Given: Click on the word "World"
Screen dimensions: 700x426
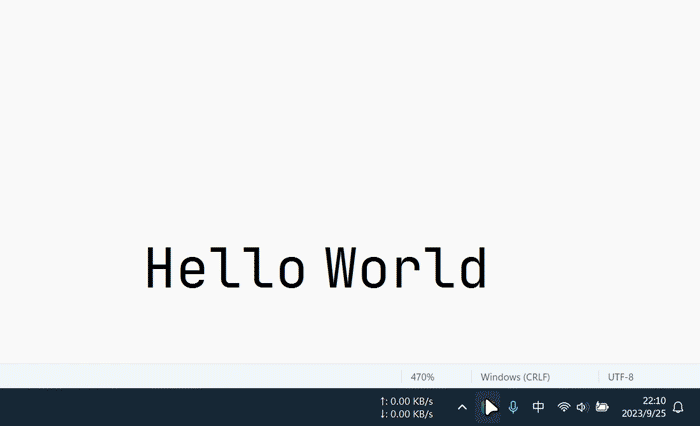Looking at the screenshot, I should pyautogui.click(x=406, y=268).
